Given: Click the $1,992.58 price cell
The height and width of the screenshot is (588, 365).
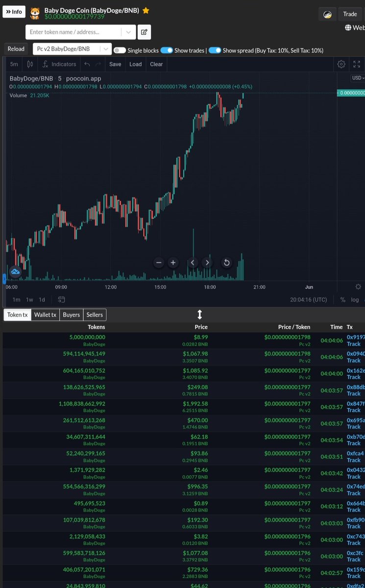Looking at the screenshot, I should [x=195, y=404].
